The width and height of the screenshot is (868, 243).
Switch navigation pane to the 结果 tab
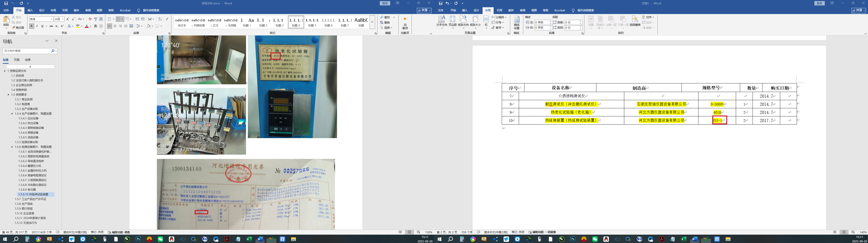[x=28, y=60]
